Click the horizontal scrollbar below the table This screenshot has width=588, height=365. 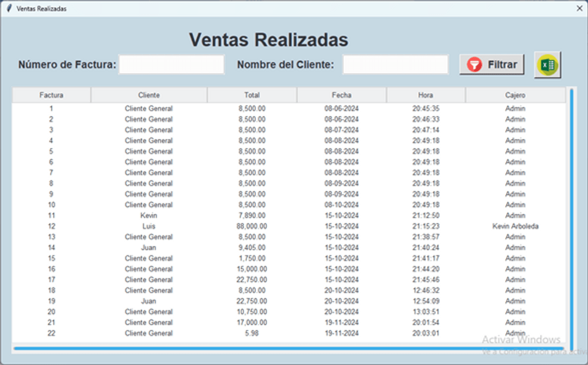[289, 348]
